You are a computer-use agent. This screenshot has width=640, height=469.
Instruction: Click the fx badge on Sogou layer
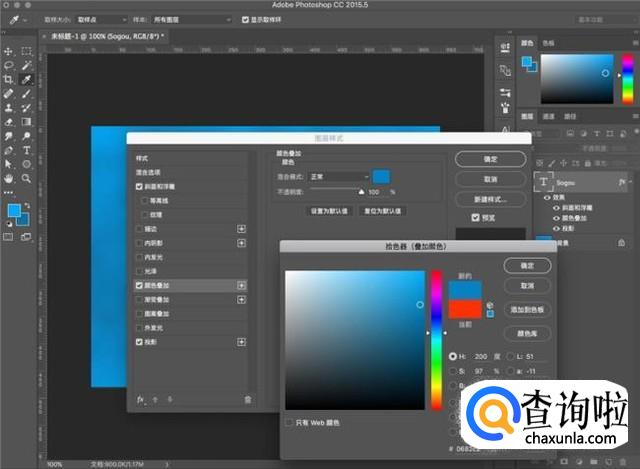click(622, 182)
